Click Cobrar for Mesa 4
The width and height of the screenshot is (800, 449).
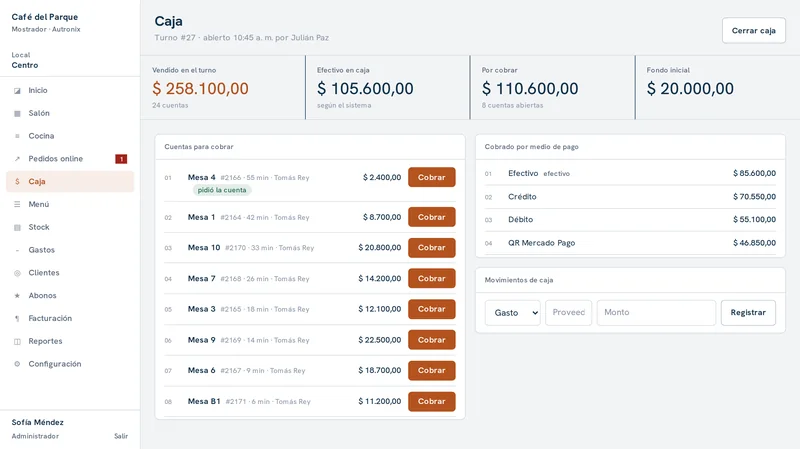432,177
